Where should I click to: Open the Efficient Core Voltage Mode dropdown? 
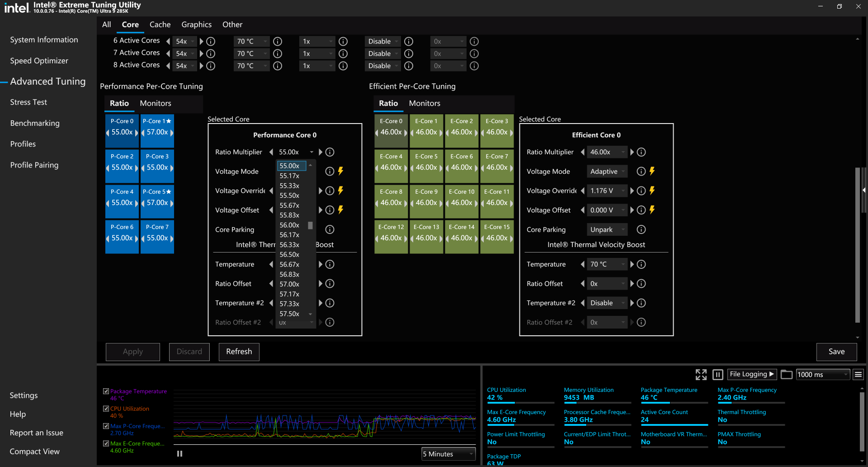607,172
